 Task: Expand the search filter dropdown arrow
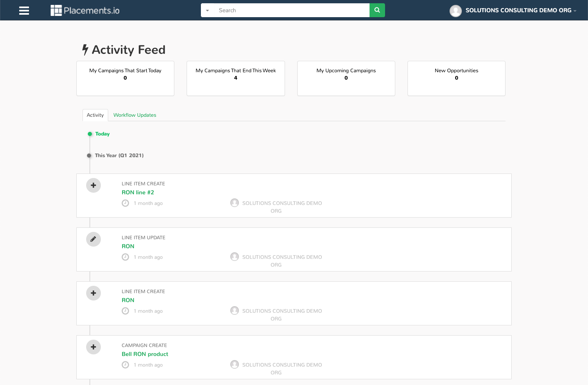pos(207,11)
